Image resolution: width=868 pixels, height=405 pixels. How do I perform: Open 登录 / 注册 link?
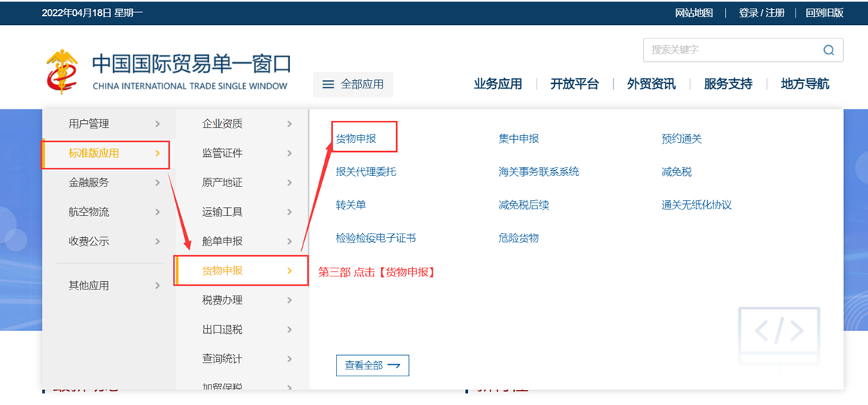[x=762, y=13]
